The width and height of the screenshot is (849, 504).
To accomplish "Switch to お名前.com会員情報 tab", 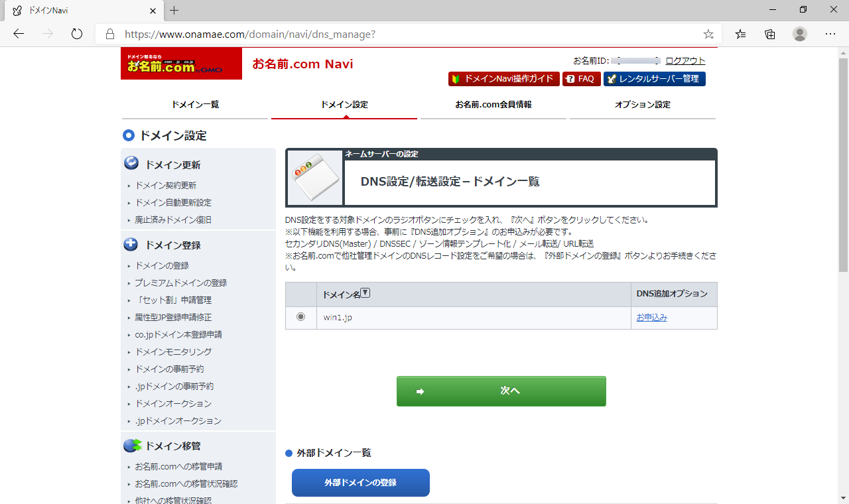I will [493, 105].
